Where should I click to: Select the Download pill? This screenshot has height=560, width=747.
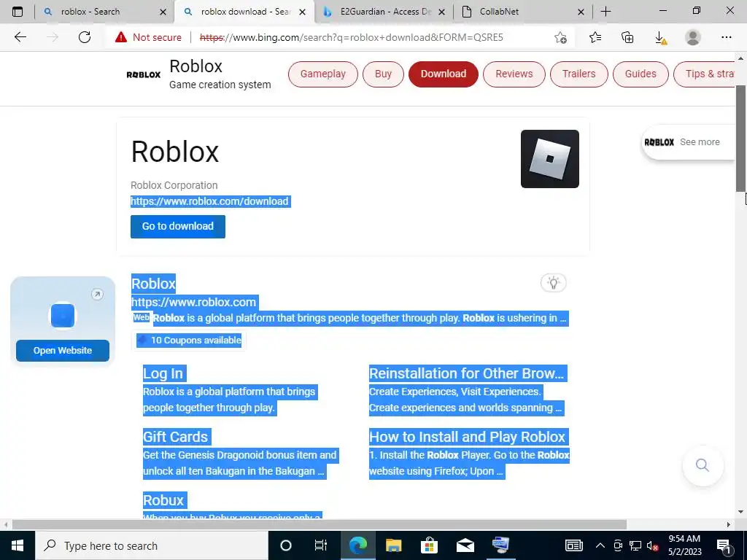coord(443,74)
